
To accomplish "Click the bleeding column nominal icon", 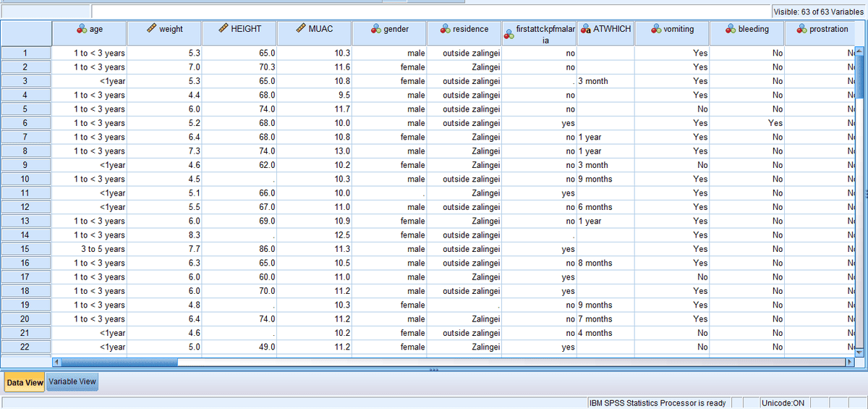I will click(x=731, y=29).
